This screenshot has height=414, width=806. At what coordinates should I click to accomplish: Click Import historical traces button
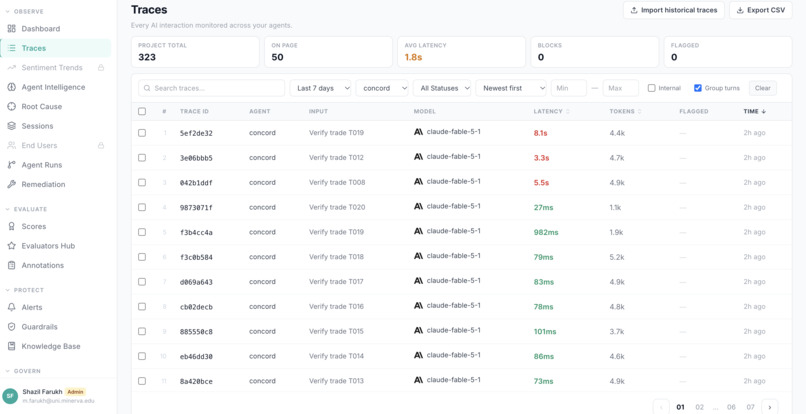[674, 10]
